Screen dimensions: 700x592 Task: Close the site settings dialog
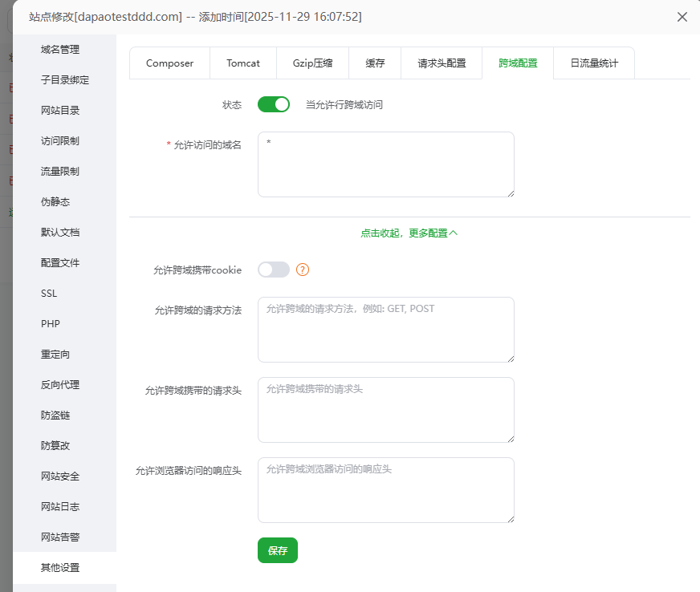coord(682,16)
